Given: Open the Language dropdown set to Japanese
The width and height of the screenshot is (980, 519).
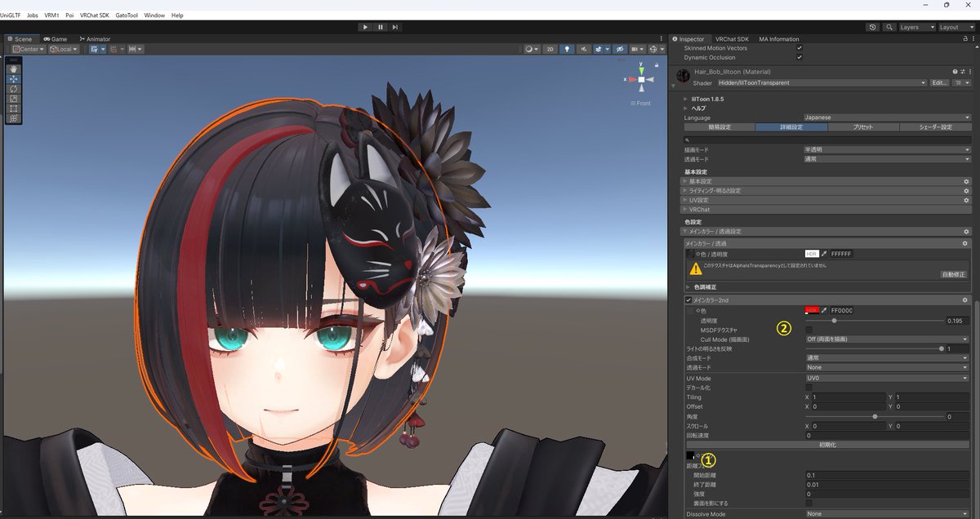Looking at the screenshot, I should [x=887, y=118].
